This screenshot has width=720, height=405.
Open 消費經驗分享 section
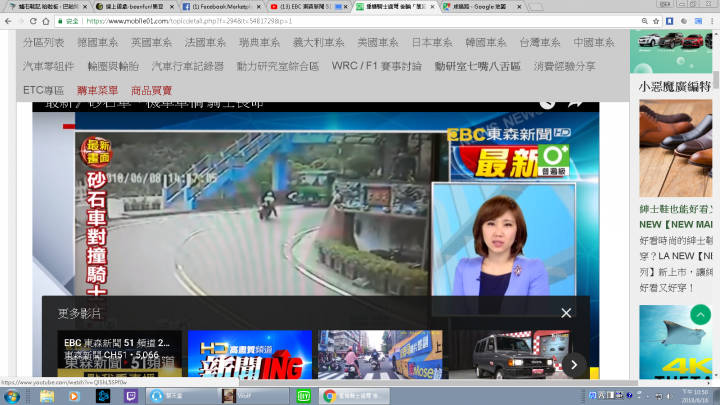[x=564, y=67]
